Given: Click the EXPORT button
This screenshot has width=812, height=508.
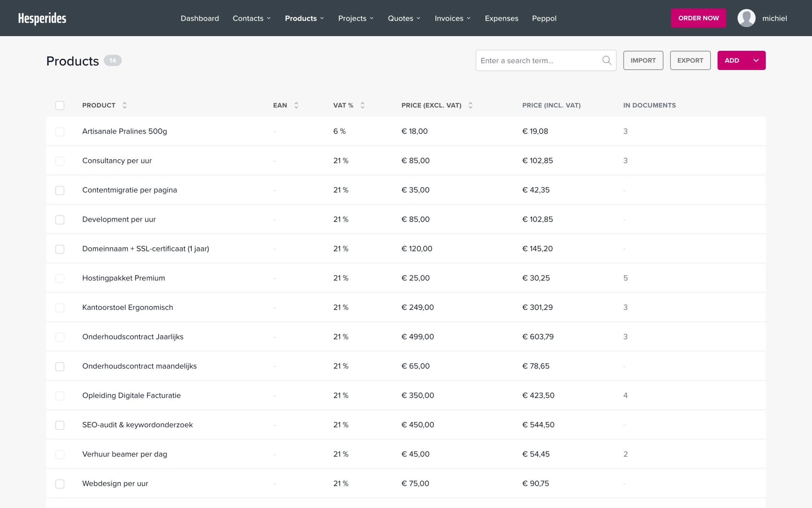Looking at the screenshot, I should click(x=690, y=60).
